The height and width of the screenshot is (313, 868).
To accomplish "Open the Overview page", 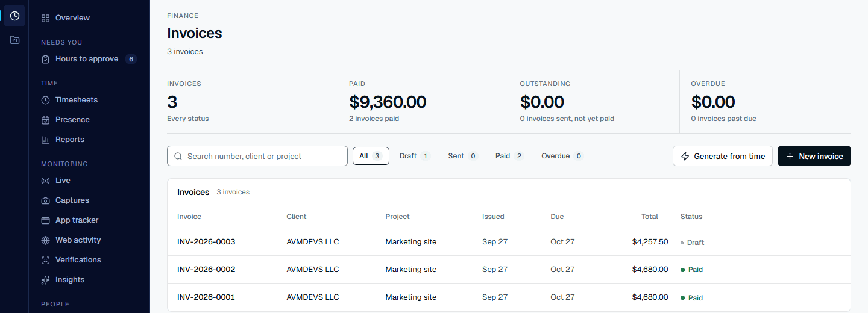I will [x=89, y=18].
